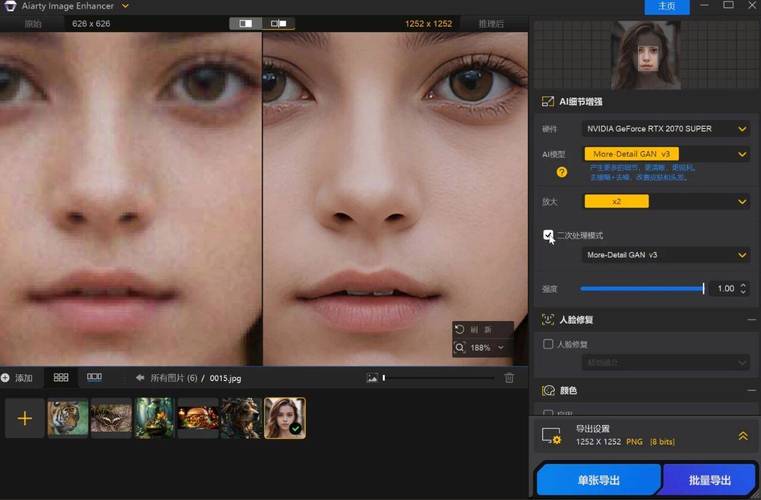Toggle the secondary processing mode checkbox
This screenshot has width=761, height=500.
[548, 235]
